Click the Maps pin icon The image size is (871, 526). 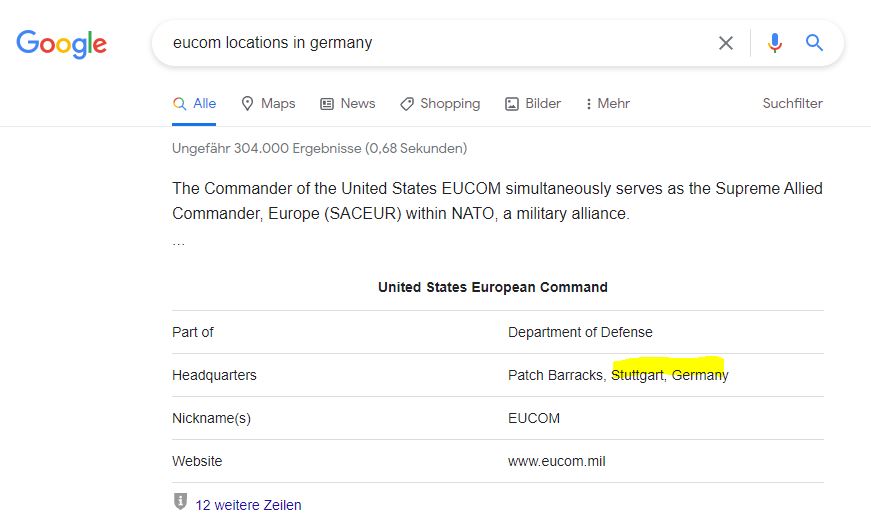[x=247, y=103]
